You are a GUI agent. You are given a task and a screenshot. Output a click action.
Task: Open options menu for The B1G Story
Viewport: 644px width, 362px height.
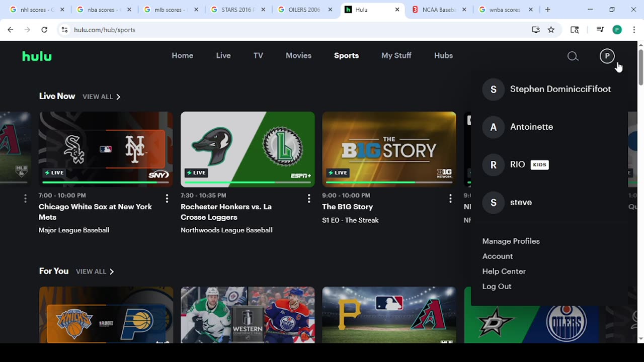[x=450, y=199]
